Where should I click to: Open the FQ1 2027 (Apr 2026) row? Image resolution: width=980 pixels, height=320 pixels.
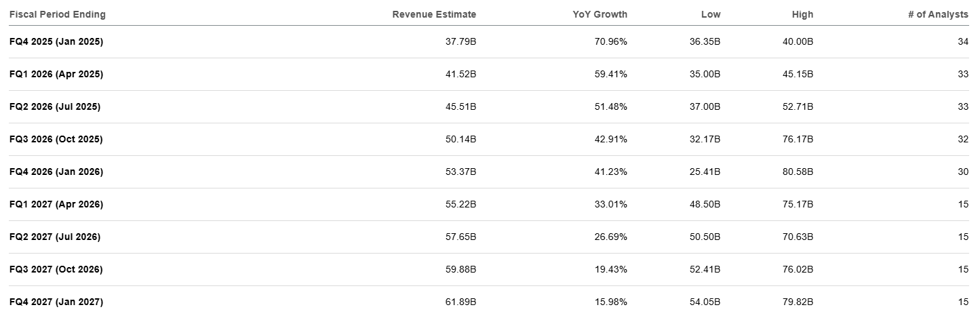tap(56, 204)
